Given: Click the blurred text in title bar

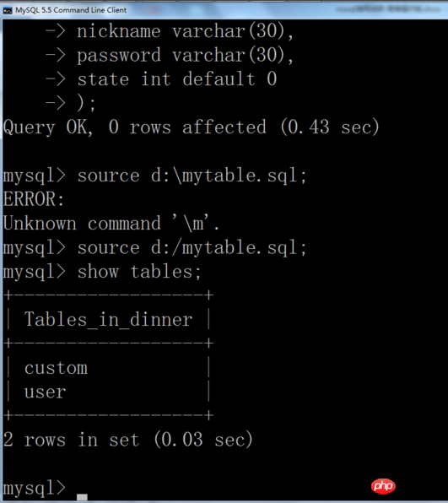Looking at the screenshot, I should (388, 9).
